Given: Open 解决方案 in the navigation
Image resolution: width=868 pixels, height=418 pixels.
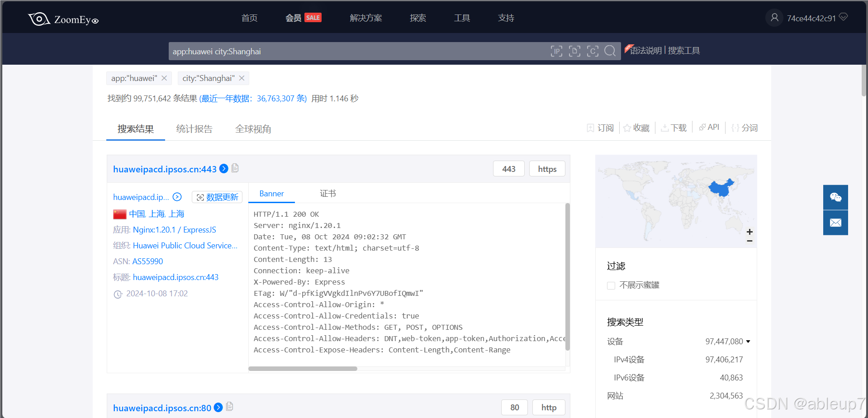Looking at the screenshot, I should click(366, 18).
